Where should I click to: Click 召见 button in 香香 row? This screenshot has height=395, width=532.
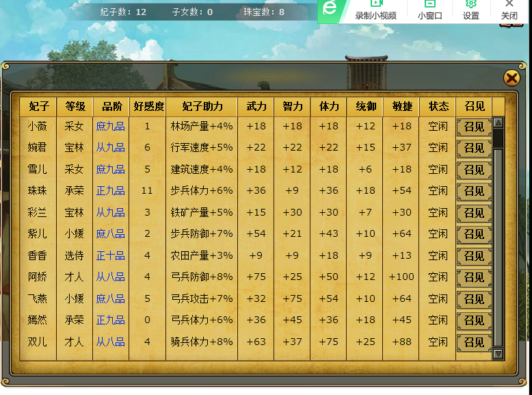(474, 256)
